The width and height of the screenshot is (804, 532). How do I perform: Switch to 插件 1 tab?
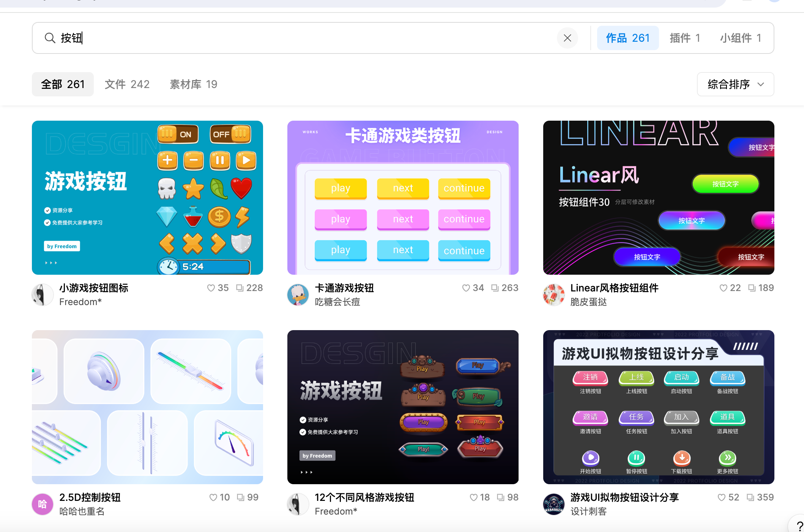(x=685, y=38)
